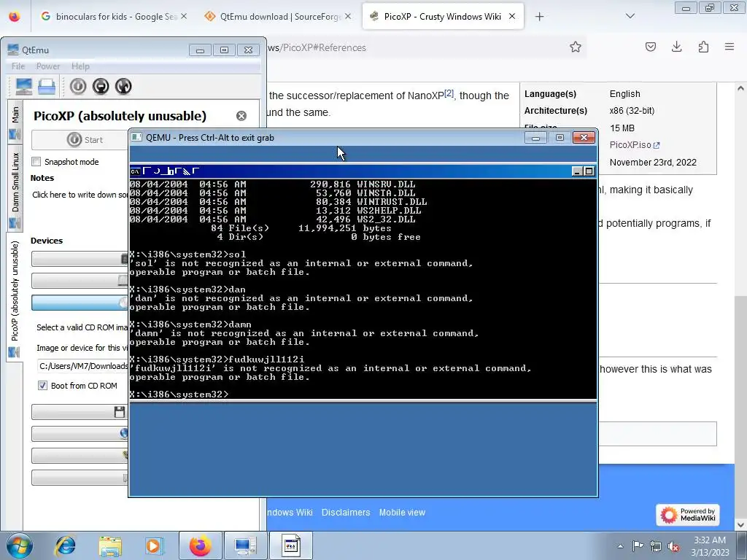747x560 pixels.
Task: Switch to the binoculars for kids Google tab
Action: tap(115, 17)
